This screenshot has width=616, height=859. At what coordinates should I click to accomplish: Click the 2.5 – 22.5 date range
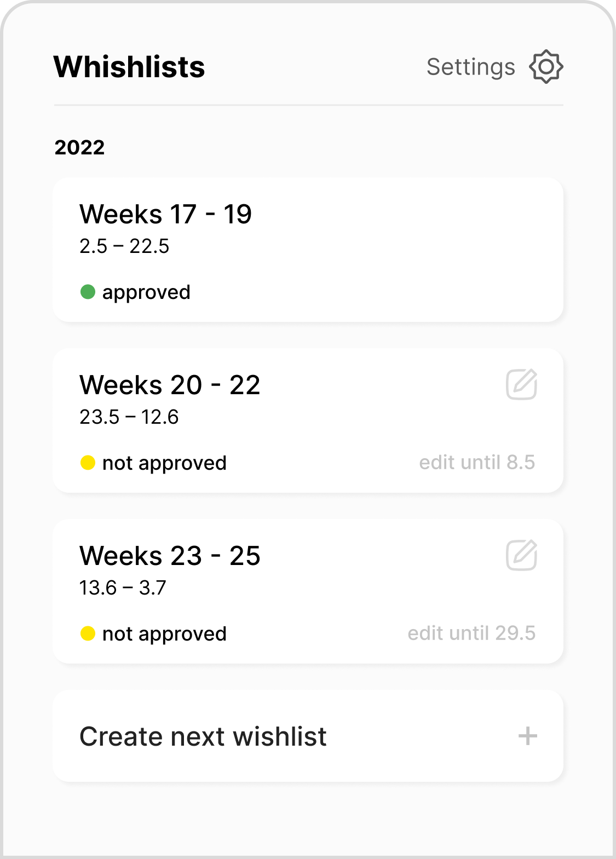point(124,246)
